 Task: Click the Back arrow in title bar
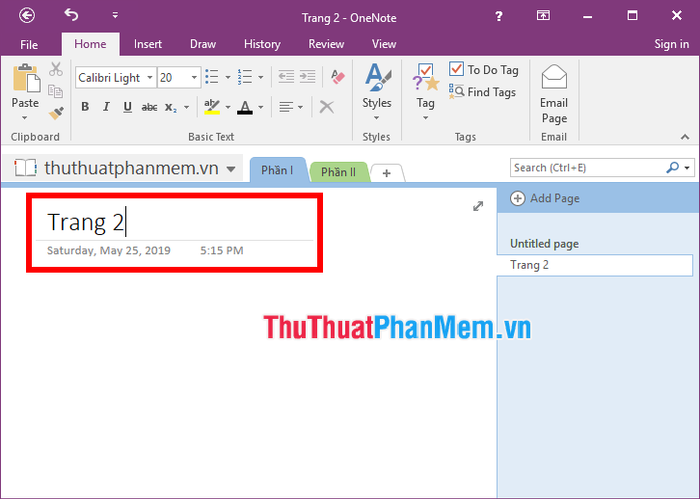[27, 16]
